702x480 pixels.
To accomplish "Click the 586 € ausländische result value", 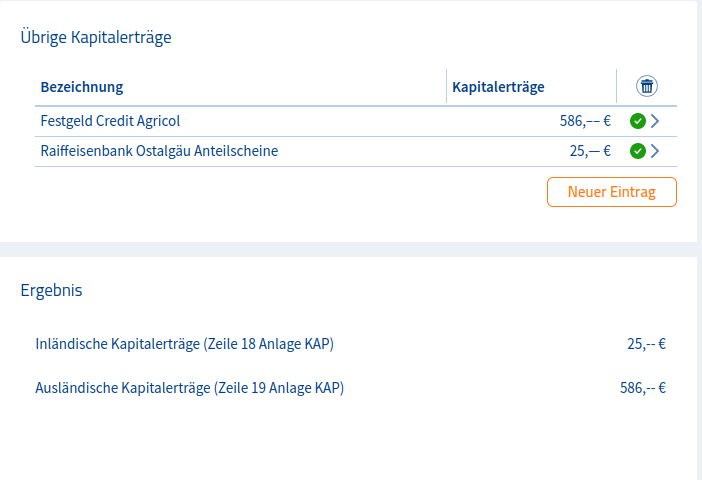I will (643, 388).
